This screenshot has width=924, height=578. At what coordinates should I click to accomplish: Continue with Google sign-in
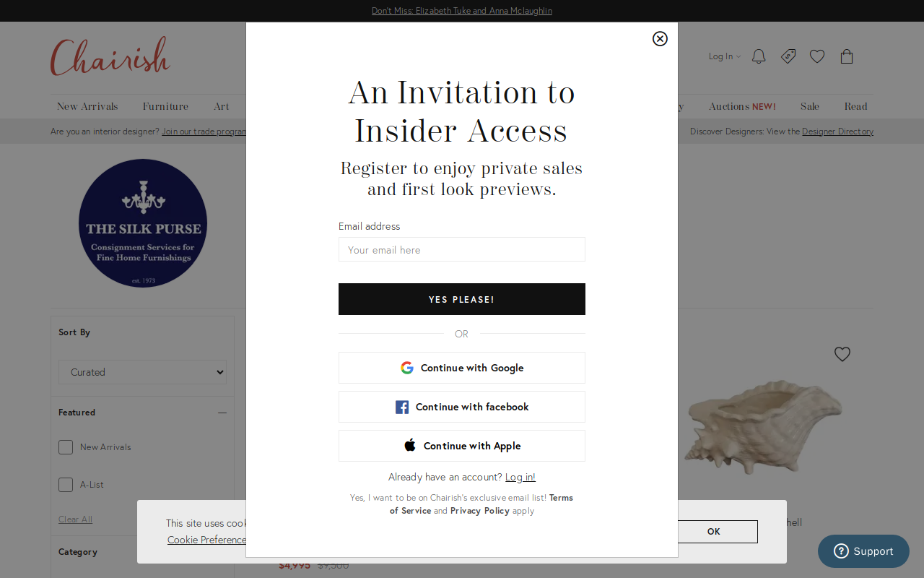(462, 368)
